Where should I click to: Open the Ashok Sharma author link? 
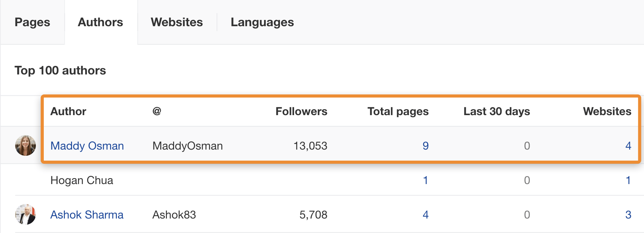87,215
